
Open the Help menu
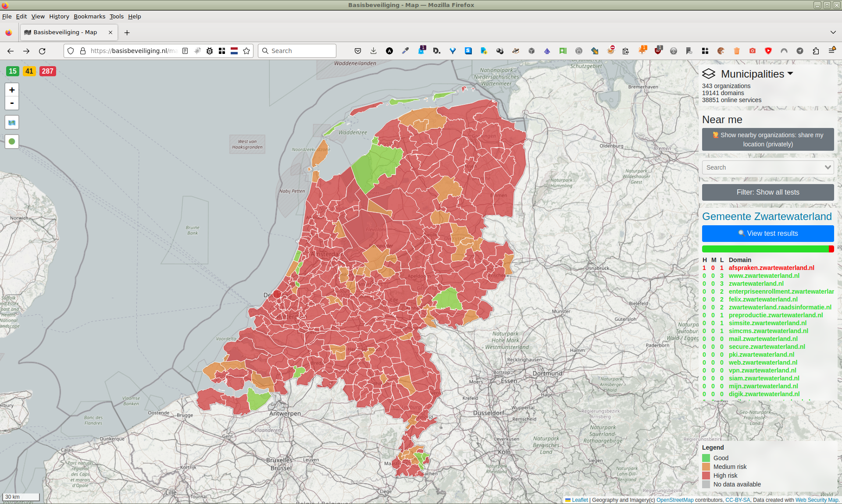135,16
